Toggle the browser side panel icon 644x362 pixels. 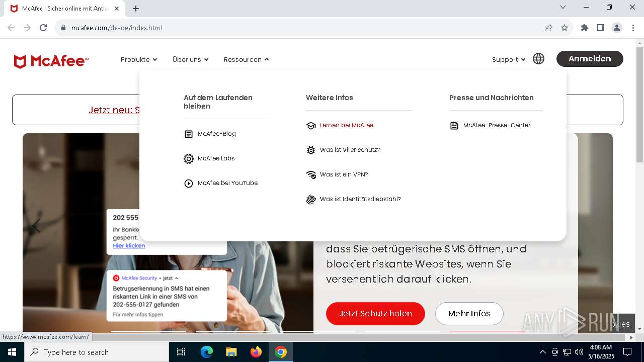coord(600,28)
